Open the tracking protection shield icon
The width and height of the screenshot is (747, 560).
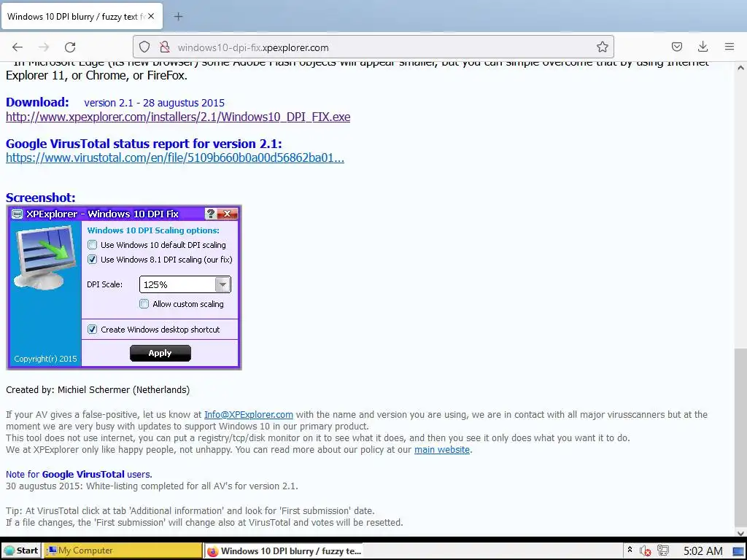pyautogui.click(x=144, y=47)
